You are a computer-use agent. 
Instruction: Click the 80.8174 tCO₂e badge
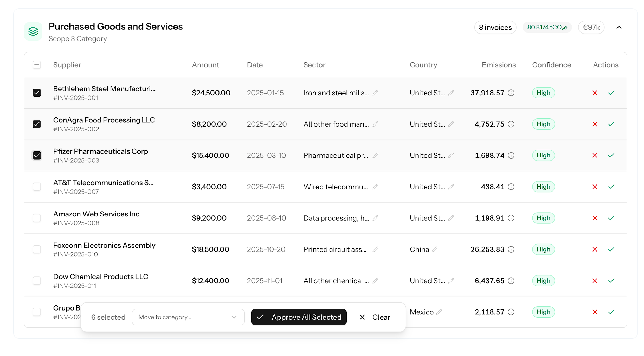click(x=547, y=27)
